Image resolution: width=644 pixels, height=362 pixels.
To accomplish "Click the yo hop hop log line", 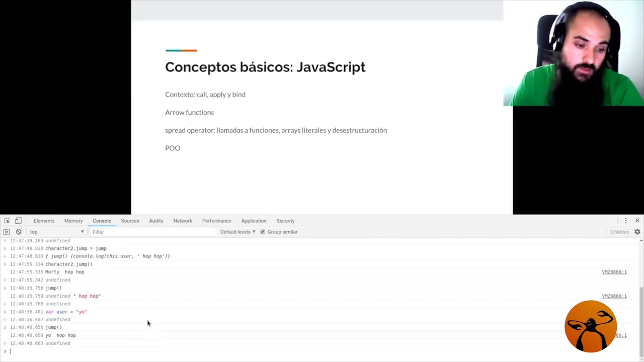I will pyautogui.click(x=60, y=335).
